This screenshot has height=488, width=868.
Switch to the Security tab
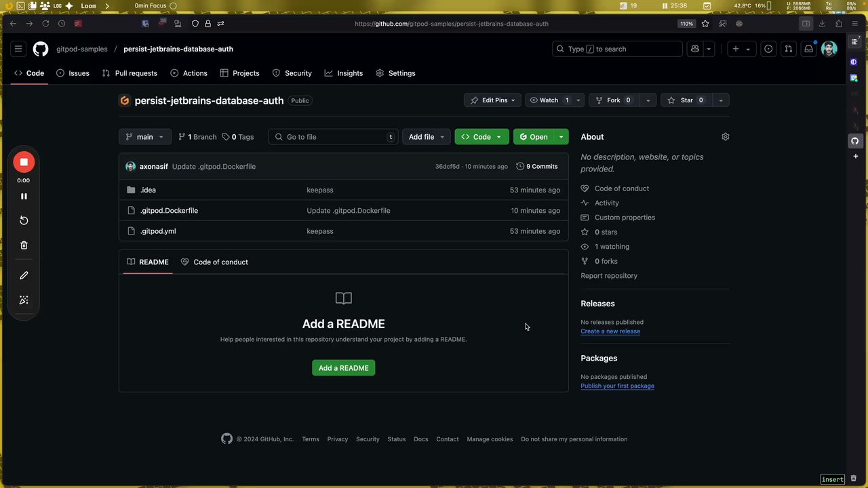tap(292, 73)
